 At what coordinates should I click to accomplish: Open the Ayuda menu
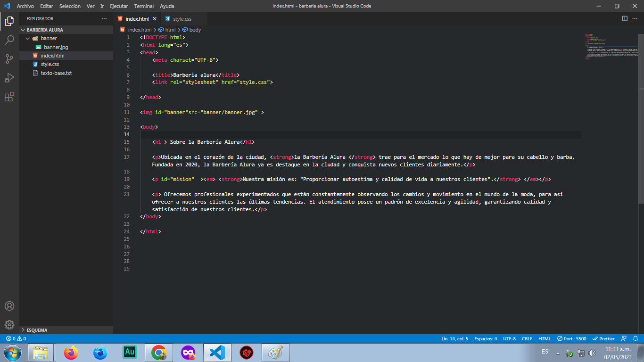pos(167,6)
